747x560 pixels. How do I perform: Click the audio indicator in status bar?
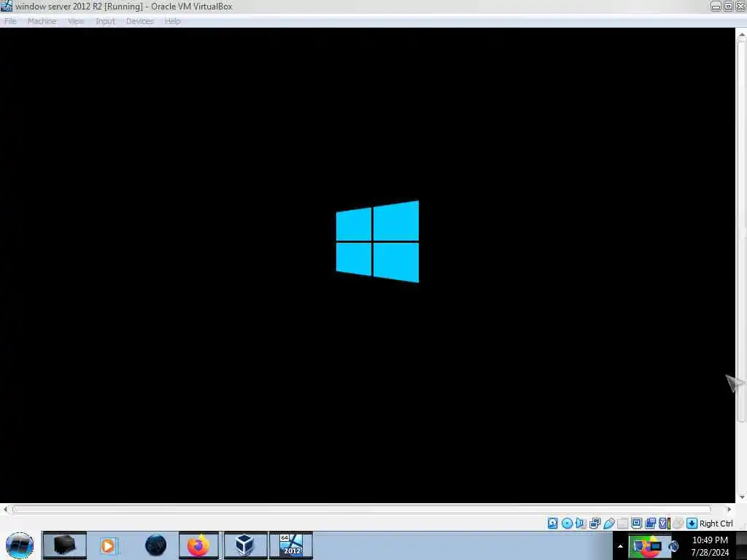click(x=580, y=524)
